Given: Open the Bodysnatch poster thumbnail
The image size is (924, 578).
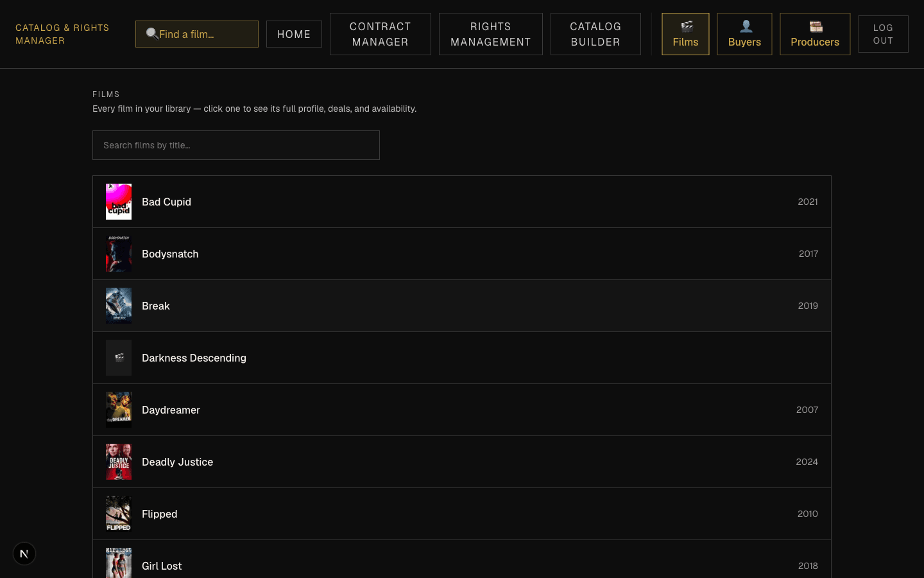Looking at the screenshot, I should coord(119,254).
